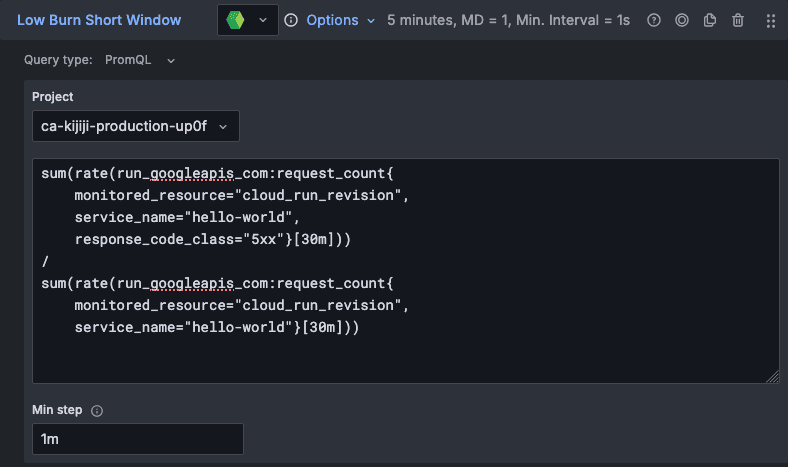Expand the Options section
This screenshot has height=467, width=788.
(341, 20)
